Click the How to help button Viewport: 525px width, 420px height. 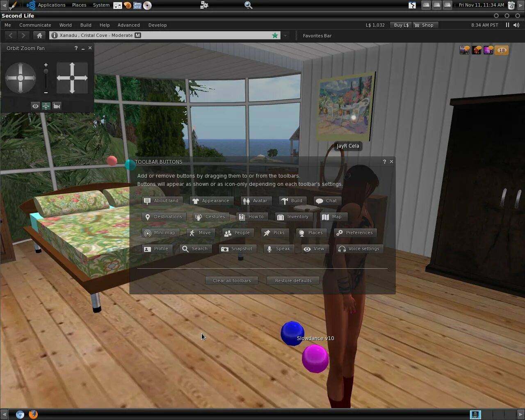[x=252, y=217]
